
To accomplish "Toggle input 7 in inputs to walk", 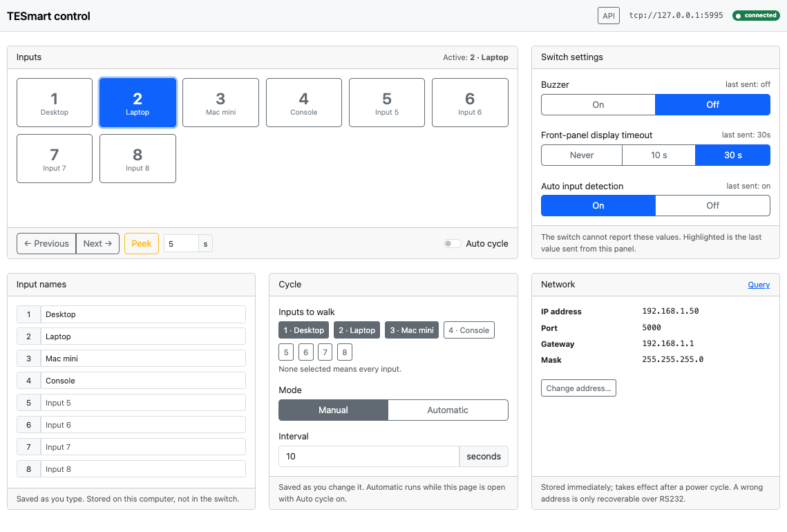I will point(325,352).
